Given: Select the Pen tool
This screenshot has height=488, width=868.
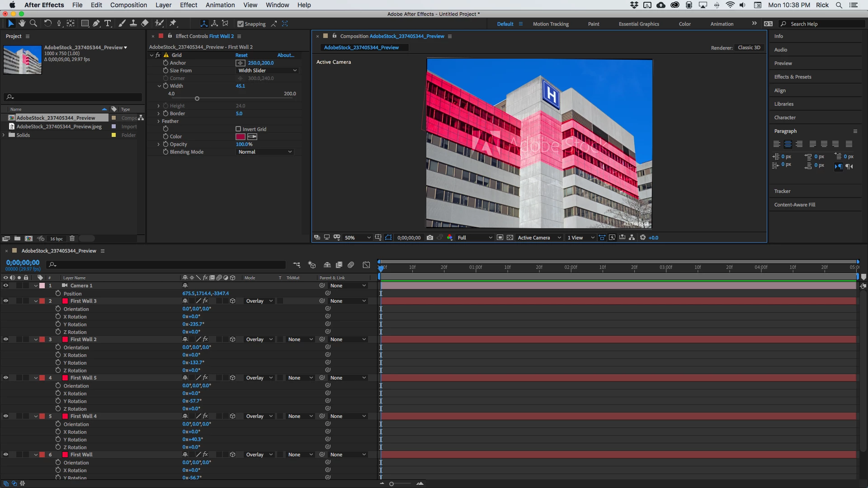Looking at the screenshot, I should (x=96, y=23).
